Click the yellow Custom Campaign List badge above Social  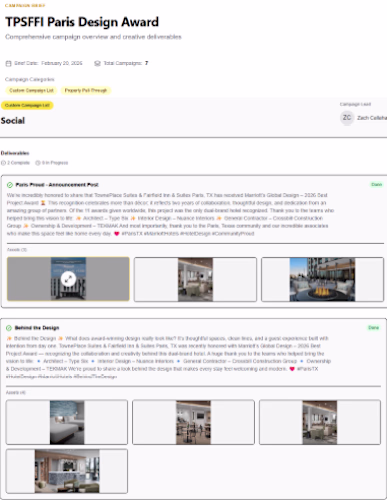[27, 105]
